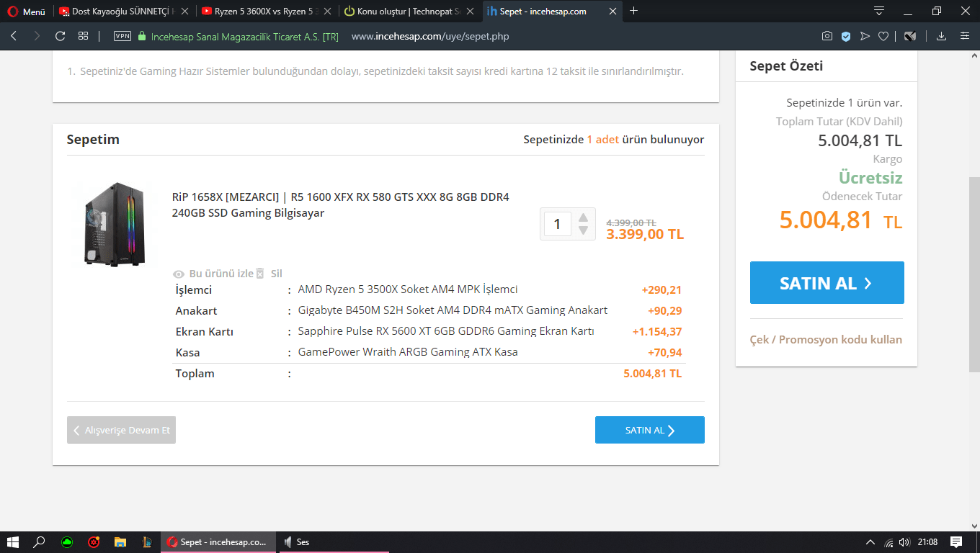980x553 pixels.
Task: Click the extension icon next to the heart
Action: [x=910, y=36]
